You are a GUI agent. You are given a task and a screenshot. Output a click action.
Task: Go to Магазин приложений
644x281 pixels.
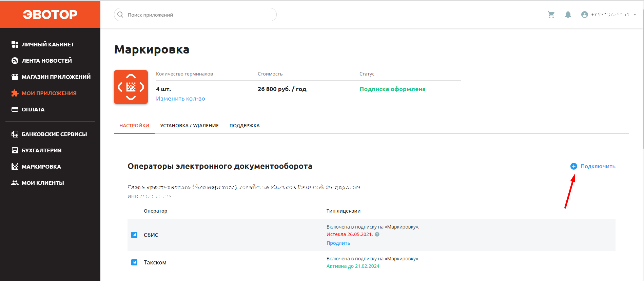click(56, 77)
